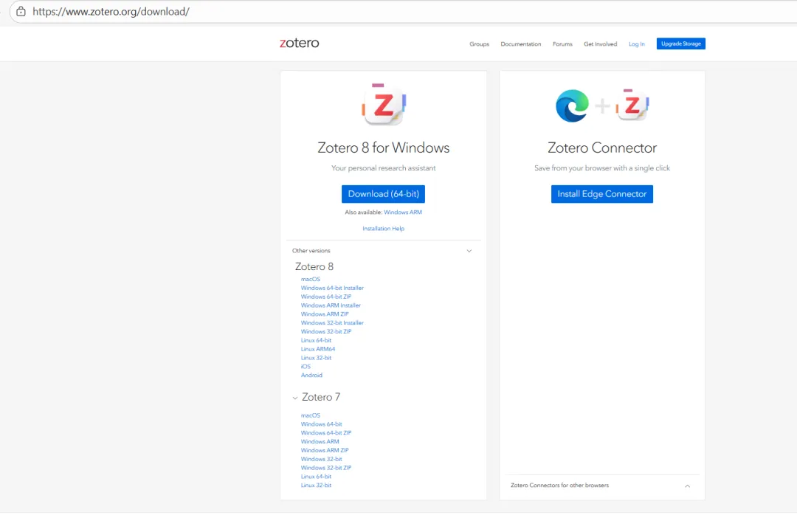Download Zotero 7 Windows 64-bit ZIP

coord(326,433)
